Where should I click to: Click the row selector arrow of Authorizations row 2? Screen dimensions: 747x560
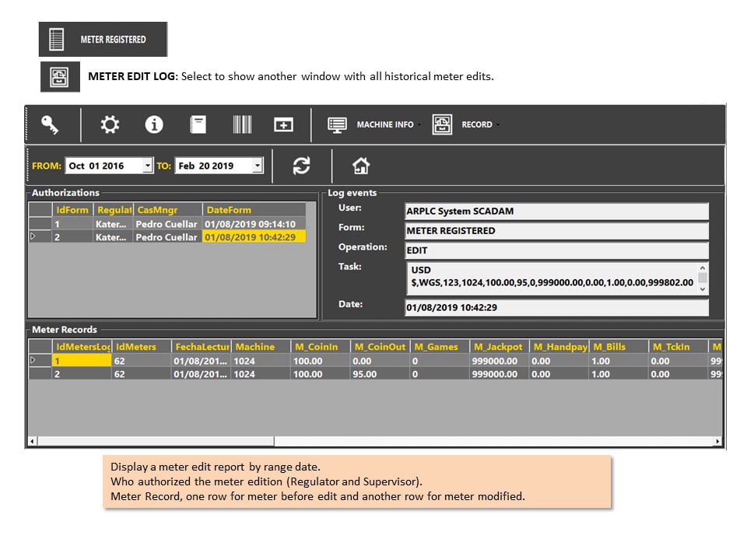click(33, 236)
